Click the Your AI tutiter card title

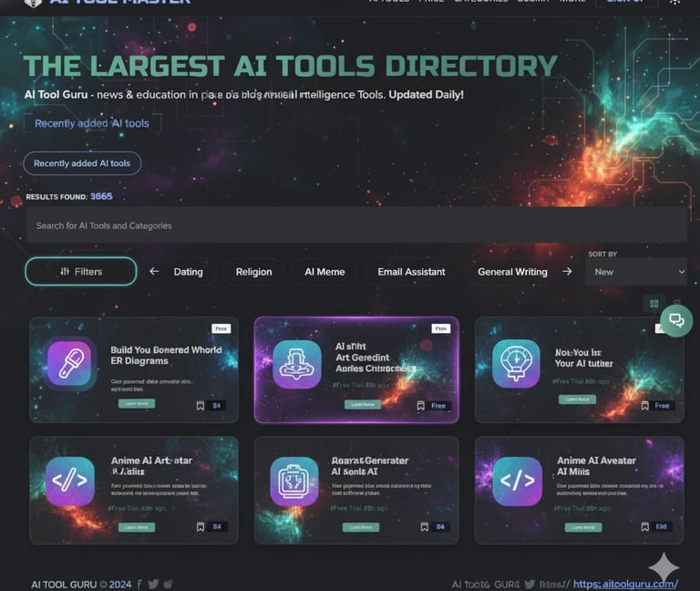584,358
